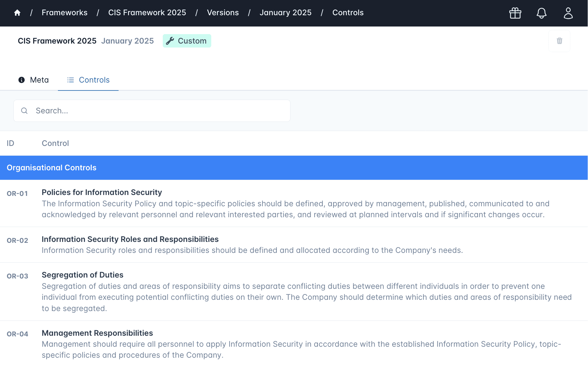Click the wrench icon in Custom badge

[x=170, y=41]
